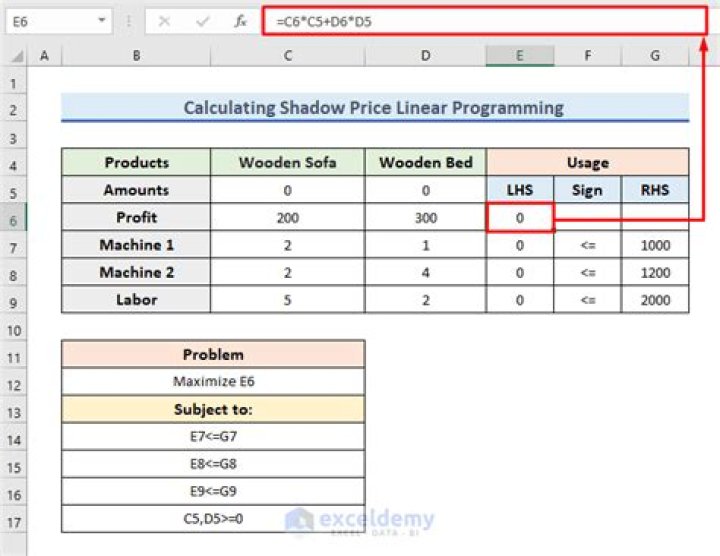Click the Machine 1 RHS value 1000
Viewport: 720px width, 556px height.
pyautogui.click(x=655, y=245)
